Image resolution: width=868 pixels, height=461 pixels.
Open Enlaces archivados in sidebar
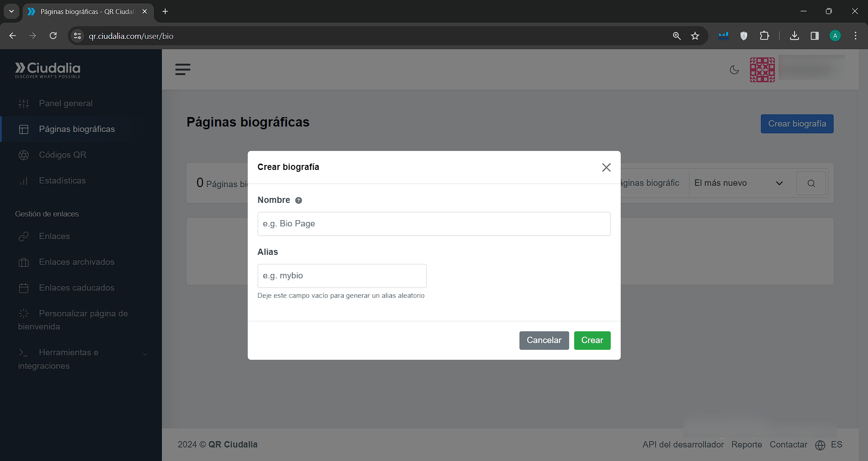pos(76,262)
